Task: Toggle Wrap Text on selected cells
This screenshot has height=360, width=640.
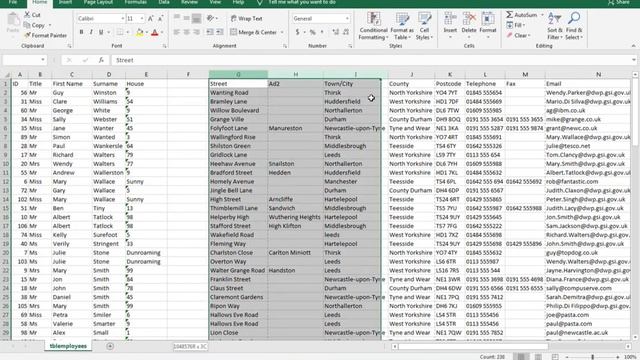Action: (x=247, y=19)
